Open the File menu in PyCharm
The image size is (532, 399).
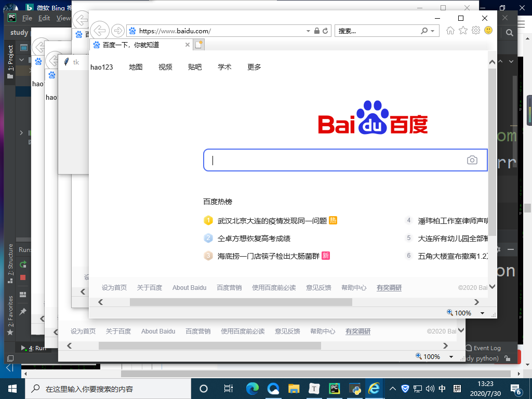pyautogui.click(x=27, y=18)
